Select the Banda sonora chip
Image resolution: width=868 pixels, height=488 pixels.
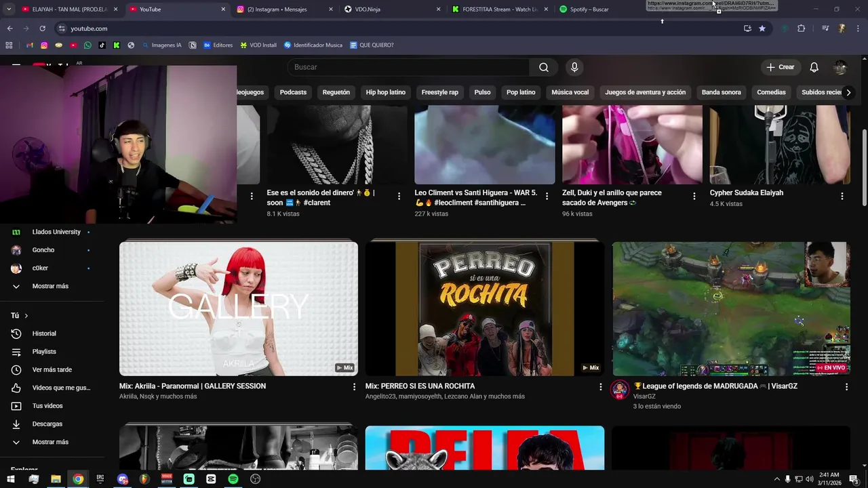coord(721,92)
